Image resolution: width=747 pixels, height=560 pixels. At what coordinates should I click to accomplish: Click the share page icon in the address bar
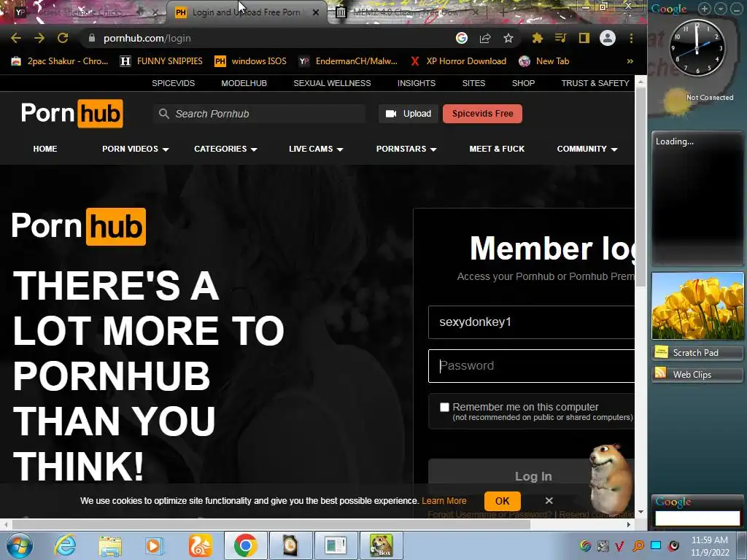tap(485, 38)
